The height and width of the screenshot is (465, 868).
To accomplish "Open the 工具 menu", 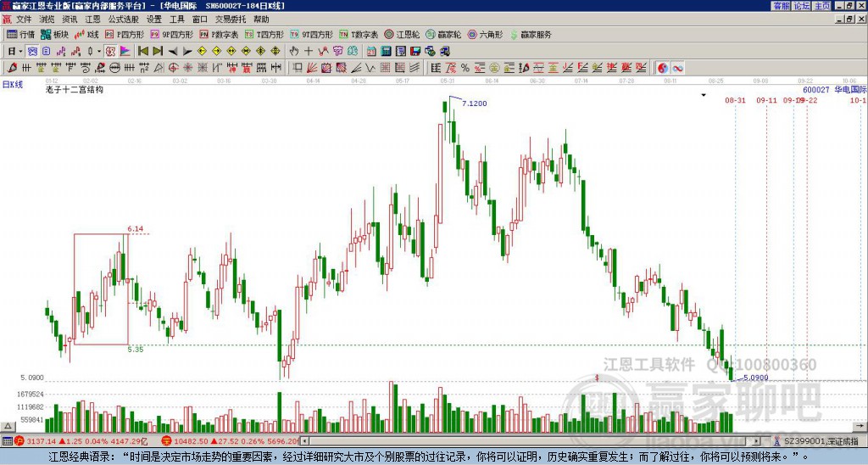I will tap(176, 20).
